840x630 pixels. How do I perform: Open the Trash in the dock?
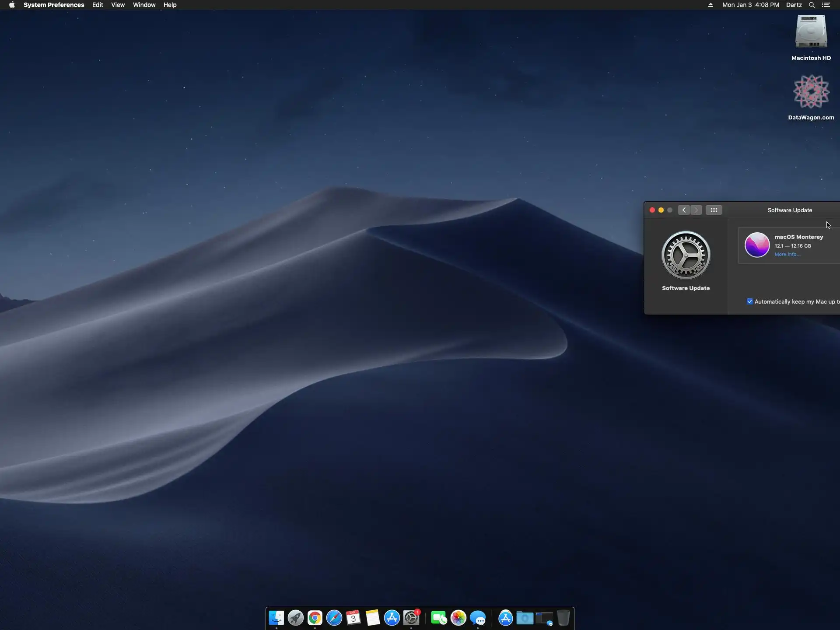[x=563, y=618]
